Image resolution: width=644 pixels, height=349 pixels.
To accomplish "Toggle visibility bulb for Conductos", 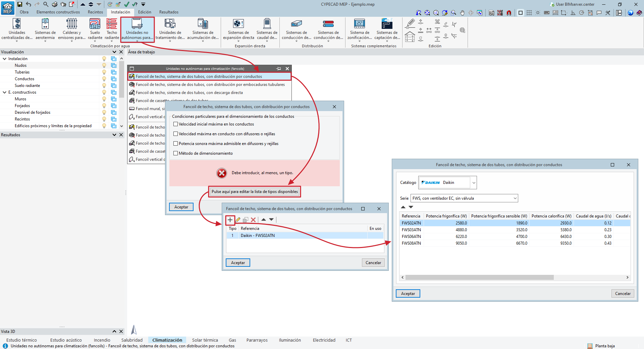I will [x=104, y=79].
